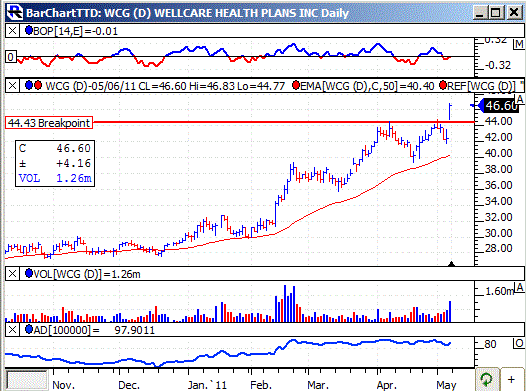
Task: Click the red dot before REF[WCG (D)]
Action: (444, 85)
